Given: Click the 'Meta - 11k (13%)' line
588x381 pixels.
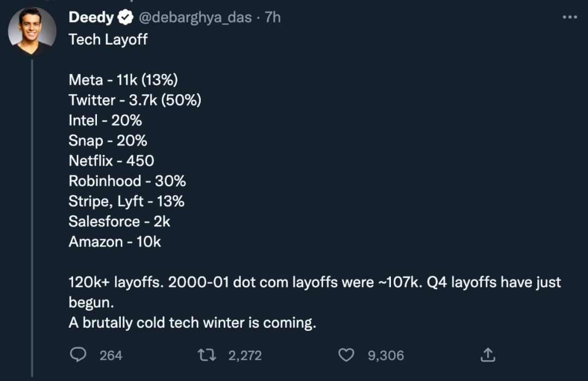Looking at the screenshot, I should pyautogui.click(x=123, y=80).
